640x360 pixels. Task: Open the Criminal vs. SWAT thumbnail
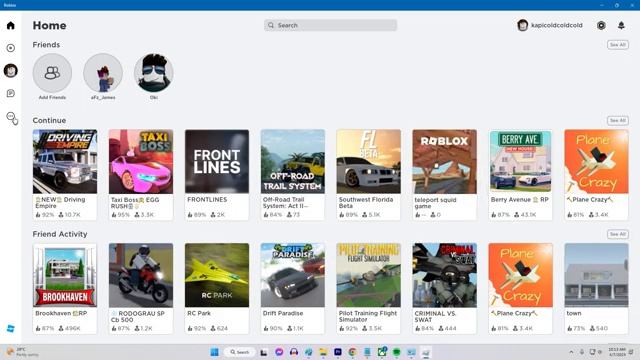click(x=444, y=275)
